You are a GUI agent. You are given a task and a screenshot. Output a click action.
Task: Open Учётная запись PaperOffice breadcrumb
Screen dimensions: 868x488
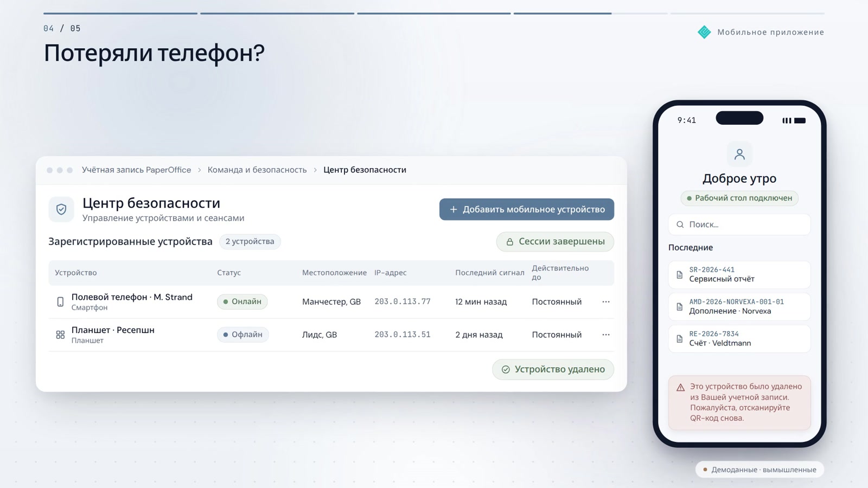click(136, 170)
